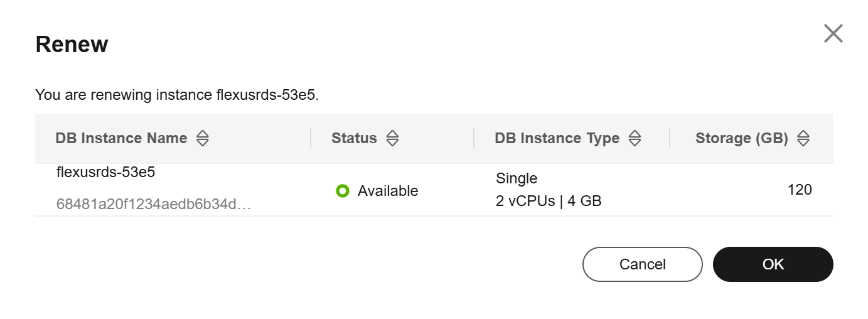Click the truncated instance ID 68481a20f1234aedb6b34d…

tap(154, 204)
